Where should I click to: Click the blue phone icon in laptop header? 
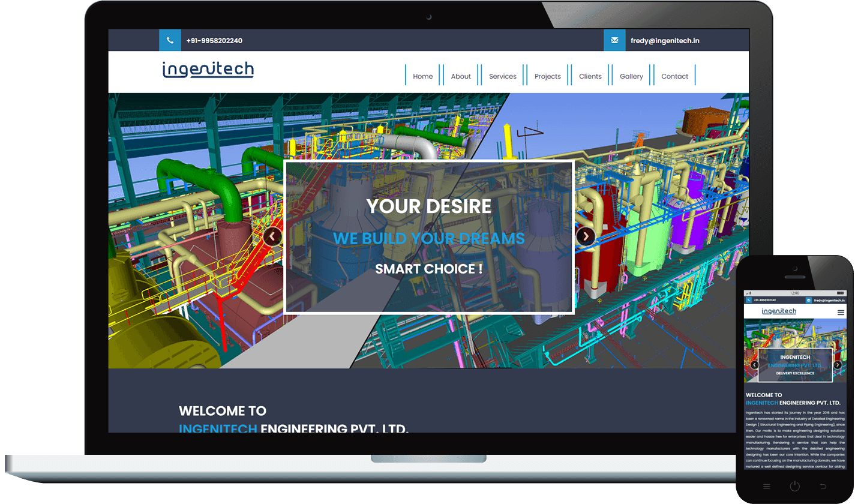point(170,40)
